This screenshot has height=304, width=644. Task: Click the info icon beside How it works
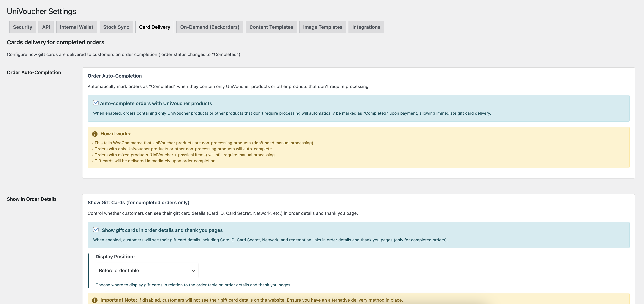coord(94,134)
